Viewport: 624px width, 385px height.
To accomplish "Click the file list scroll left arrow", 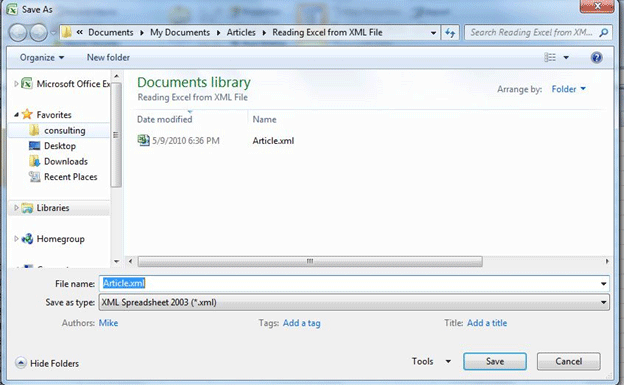I will click(131, 262).
